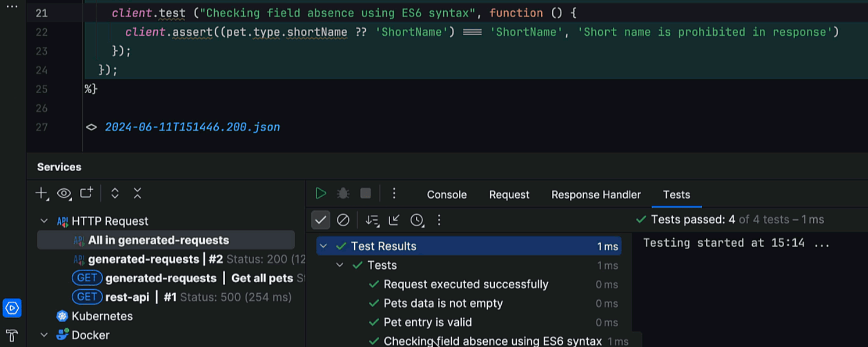
Task: Collapse the Docker services node
Action: click(44, 335)
